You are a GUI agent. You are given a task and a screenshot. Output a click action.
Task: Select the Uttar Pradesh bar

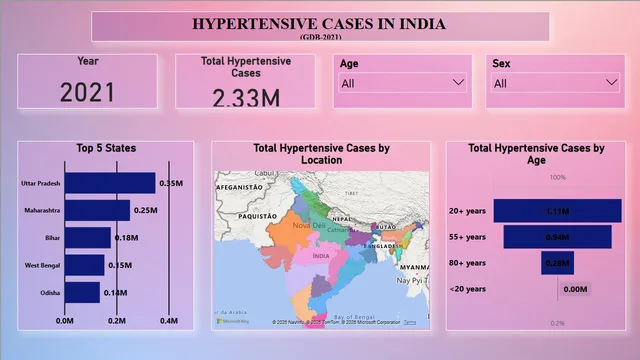tap(110, 183)
